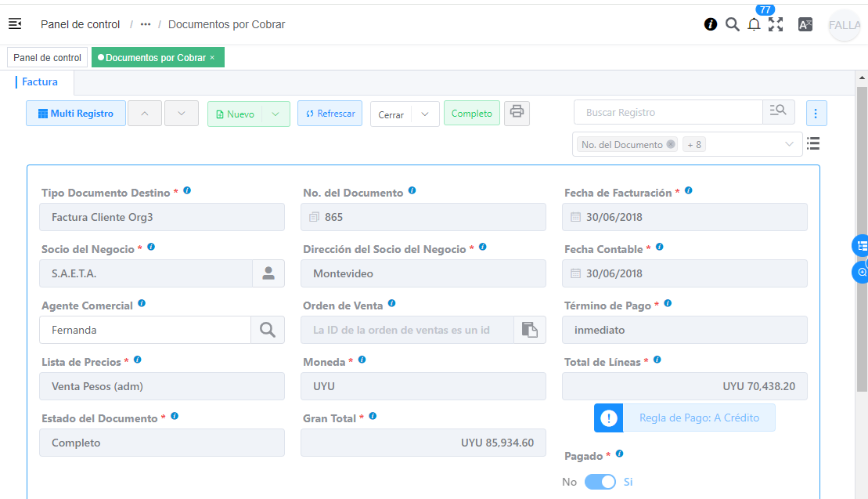The height and width of the screenshot is (499, 868).
Task: Click info icon next to Orden de Venta
Action: (x=391, y=303)
